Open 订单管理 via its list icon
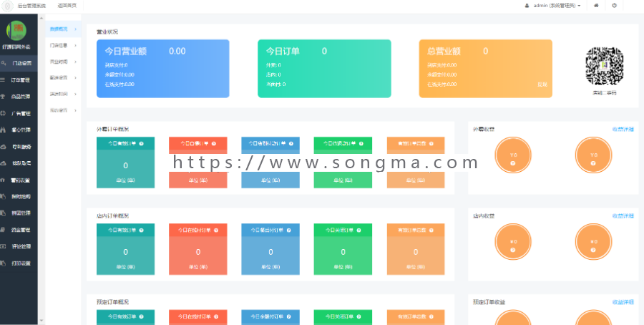 (3, 80)
